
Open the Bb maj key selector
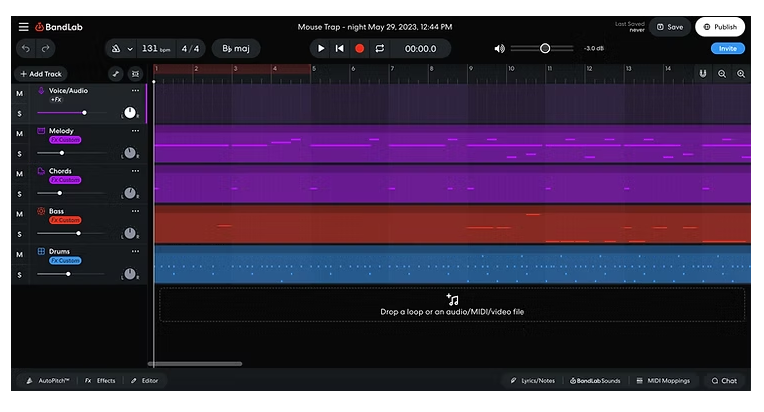[235, 48]
